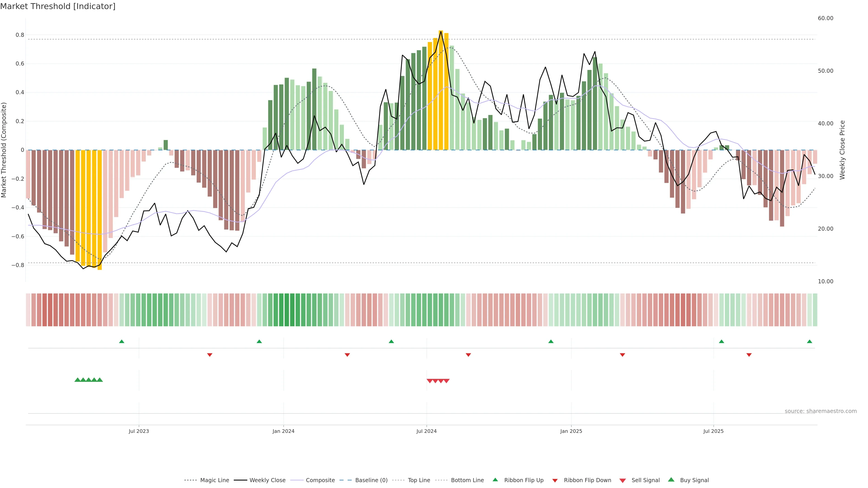
Task: Click the first red Ribbon Flip Down marker
Action: [x=210, y=355]
